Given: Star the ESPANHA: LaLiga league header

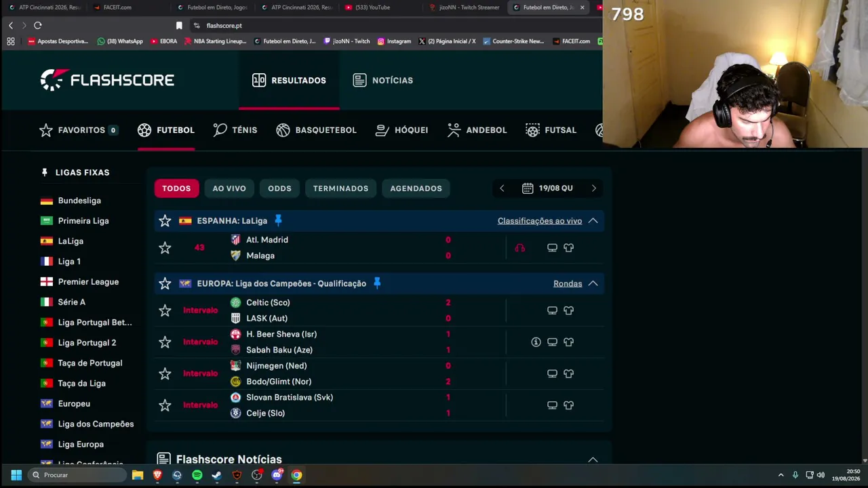Looking at the screenshot, I should point(165,221).
